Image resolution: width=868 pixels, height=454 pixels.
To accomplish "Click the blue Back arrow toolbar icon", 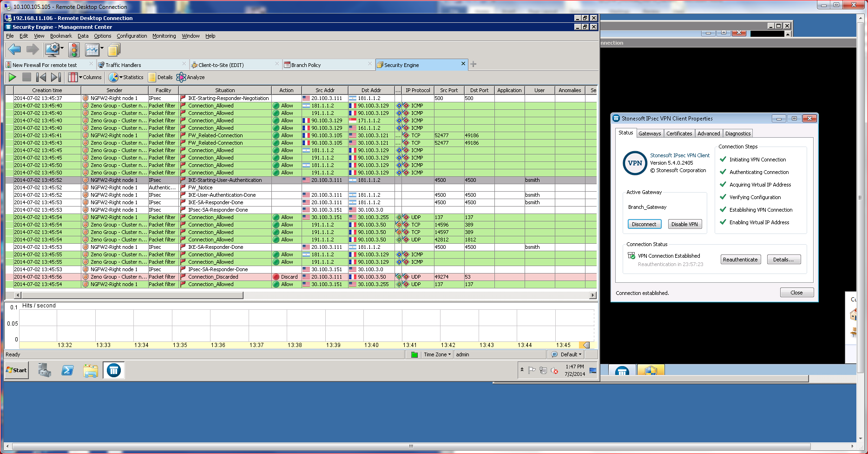I will pyautogui.click(x=14, y=49).
